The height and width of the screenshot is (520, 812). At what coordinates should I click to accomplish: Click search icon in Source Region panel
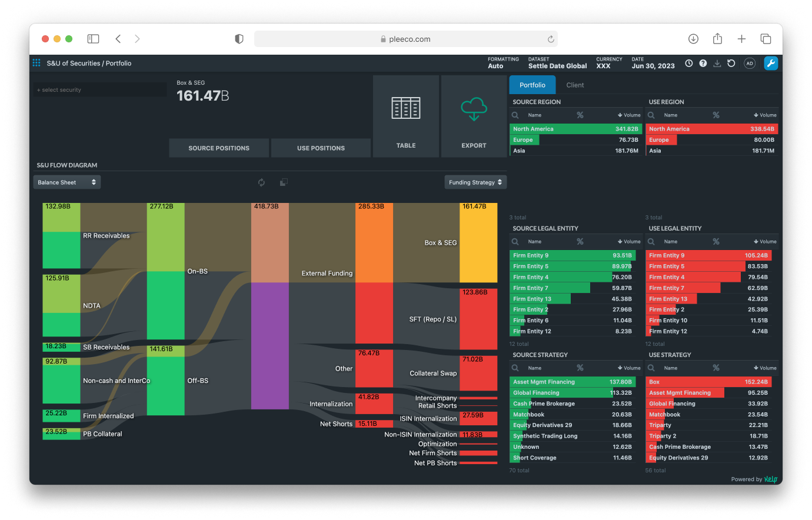coord(515,115)
